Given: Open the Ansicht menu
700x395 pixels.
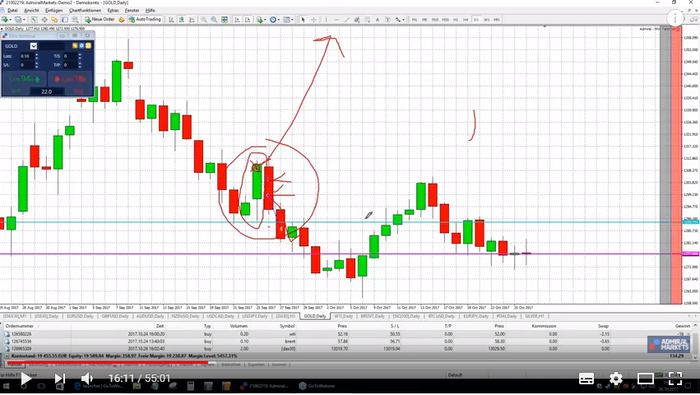Looking at the screenshot, I should click(x=31, y=10).
